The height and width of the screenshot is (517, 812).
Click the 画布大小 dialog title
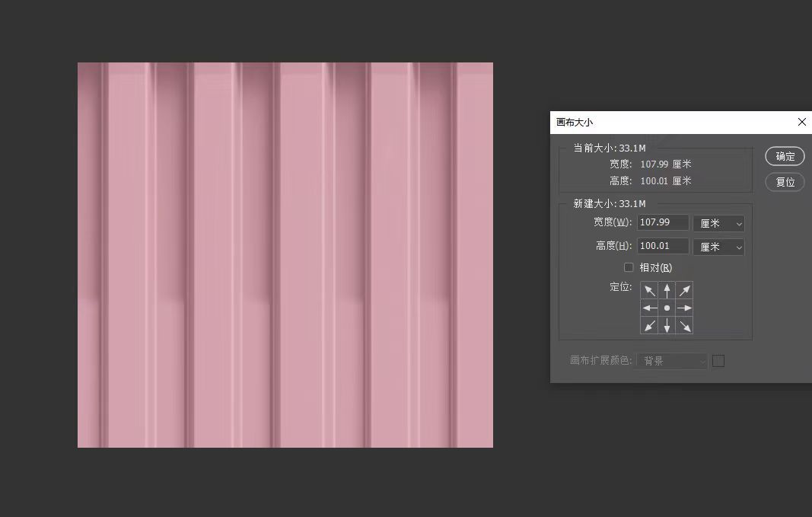click(575, 123)
